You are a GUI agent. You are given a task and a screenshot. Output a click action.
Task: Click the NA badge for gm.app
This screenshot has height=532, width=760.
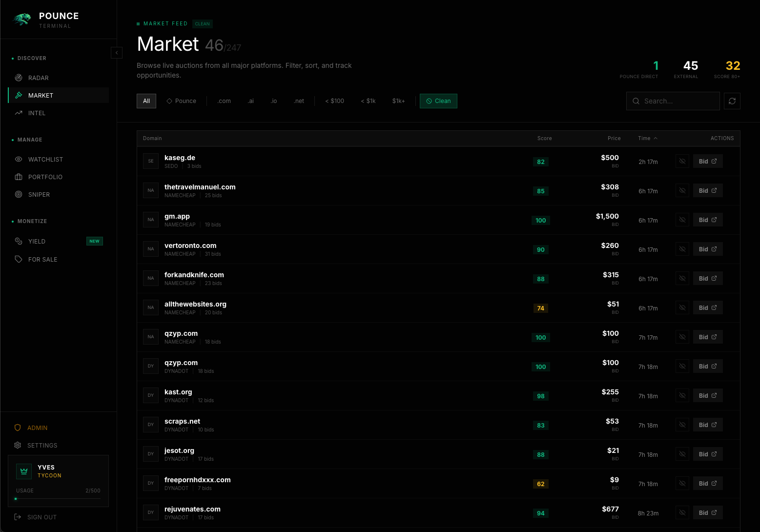(151, 220)
